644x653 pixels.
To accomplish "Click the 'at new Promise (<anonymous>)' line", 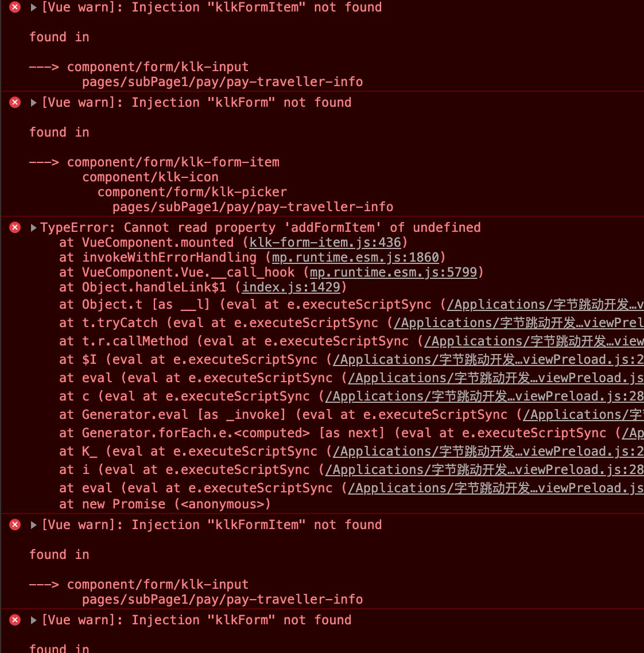I will (x=164, y=504).
